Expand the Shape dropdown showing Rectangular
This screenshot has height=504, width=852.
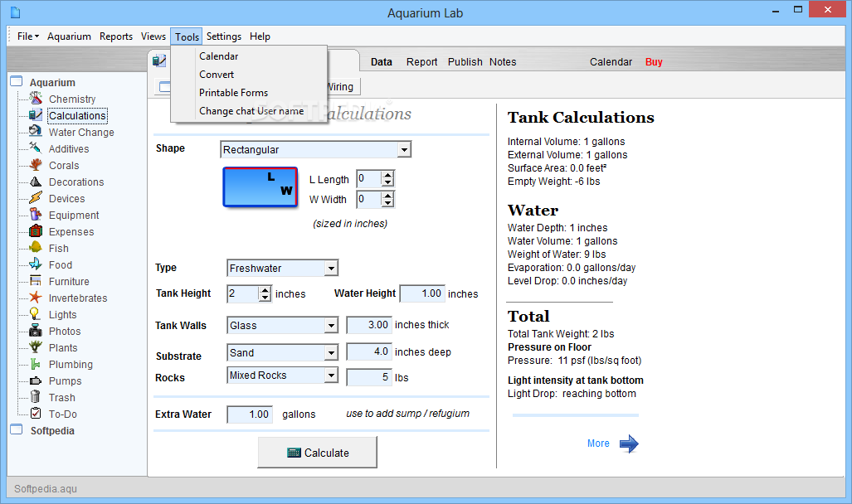click(404, 150)
